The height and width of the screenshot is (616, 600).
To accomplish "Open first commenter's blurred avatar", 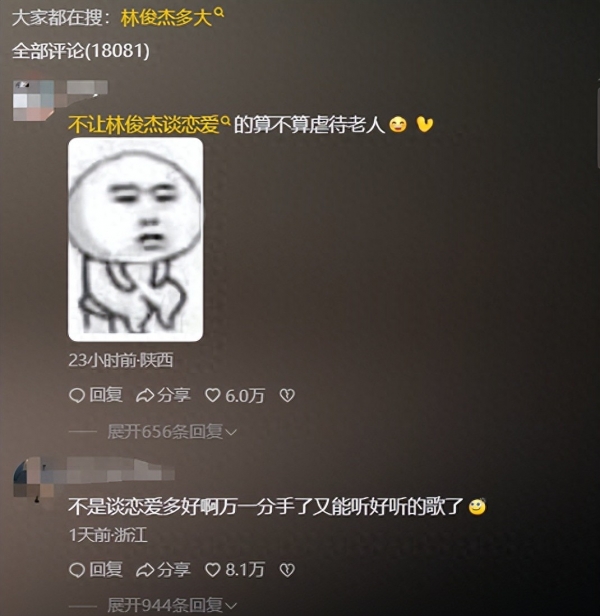I will [33, 100].
